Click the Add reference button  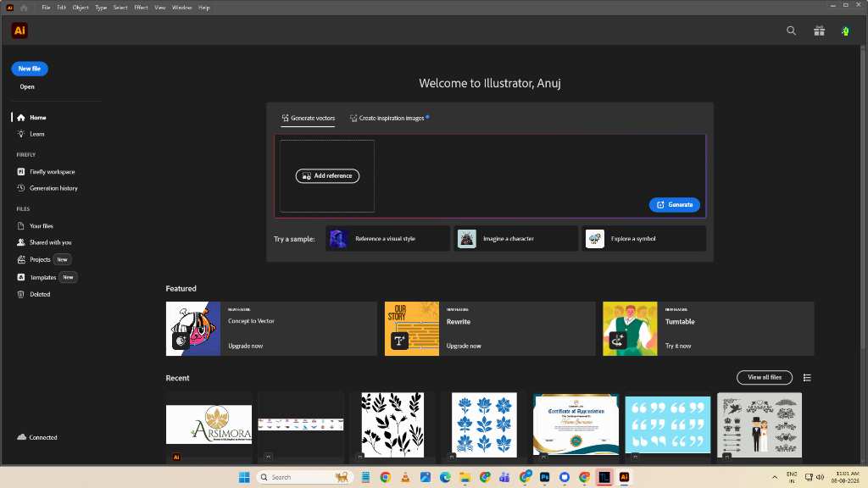click(327, 176)
